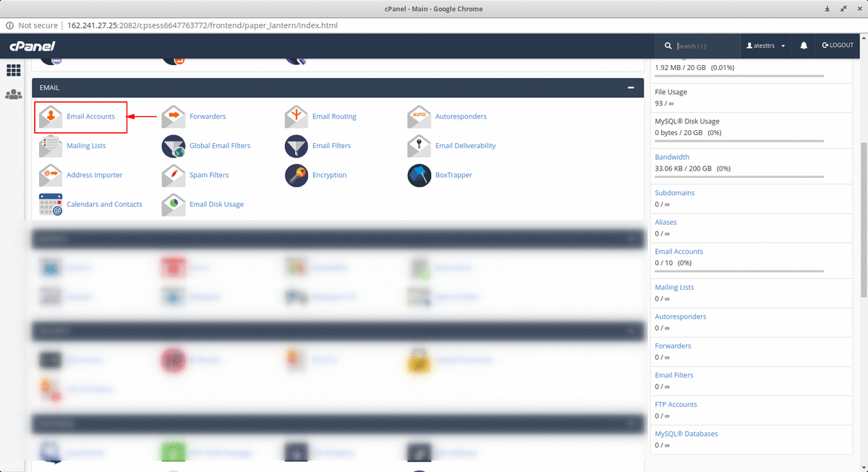Open the BoxTrapper link
This screenshot has height=472, width=868.
click(454, 175)
